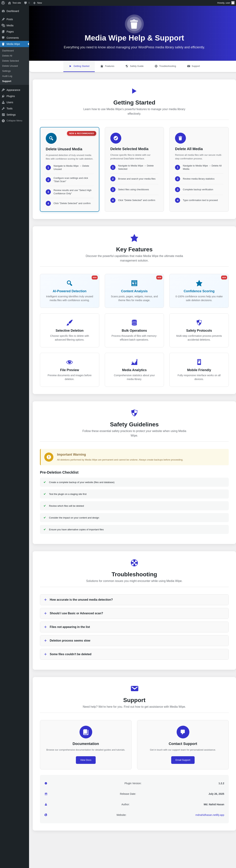Click the Bulk Operations database icon
This screenshot has height=868, width=236.
[x=134, y=322]
